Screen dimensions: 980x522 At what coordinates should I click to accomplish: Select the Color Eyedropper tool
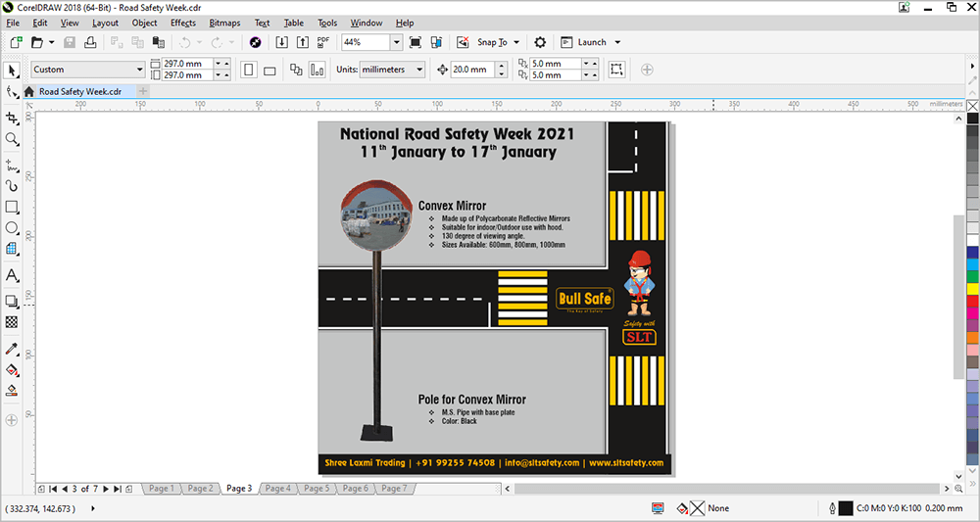[x=11, y=349]
